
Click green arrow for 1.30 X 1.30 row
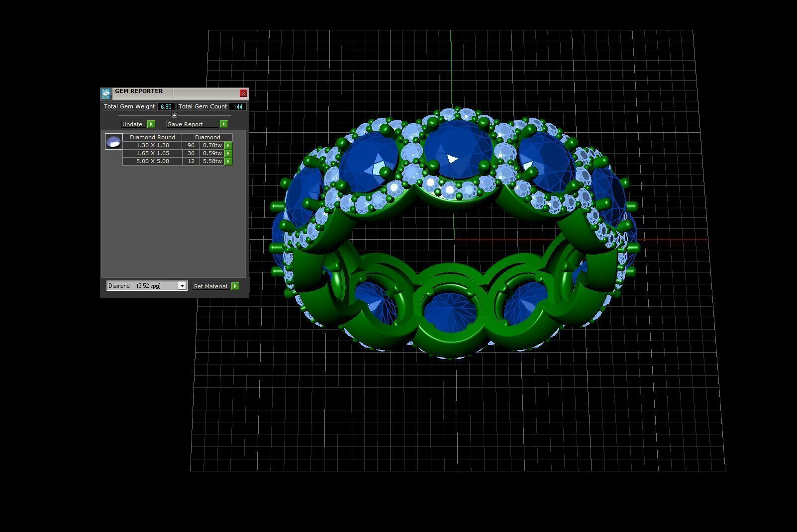pos(228,145)
